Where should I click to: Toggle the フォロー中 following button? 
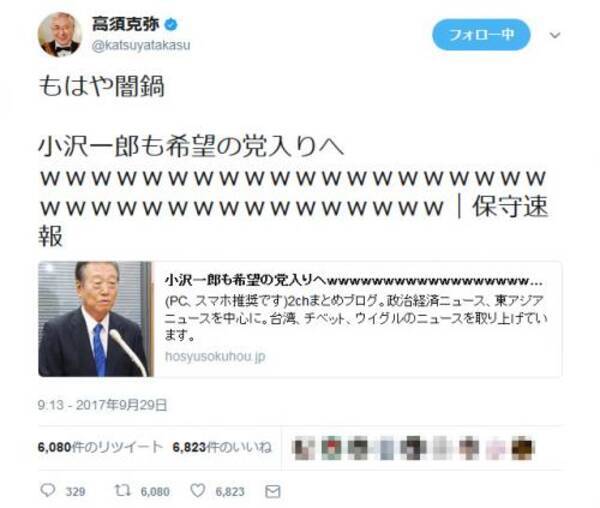tap(481, 35)
